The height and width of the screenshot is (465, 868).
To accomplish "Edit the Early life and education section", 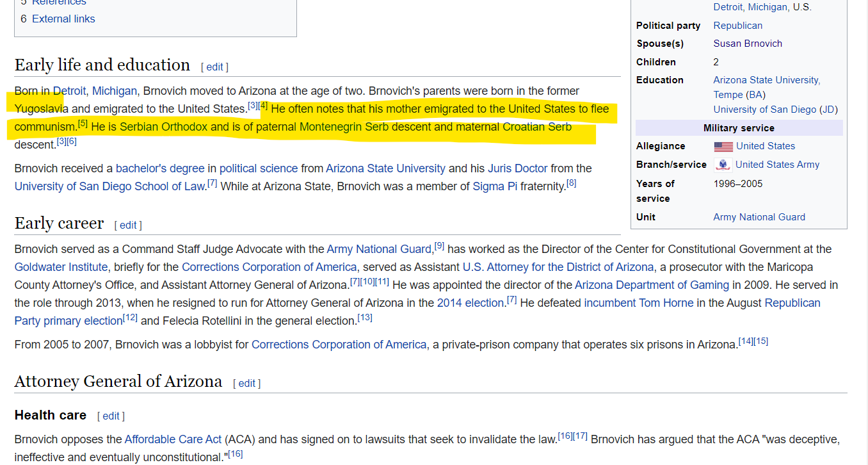I will [x=214, y=67].
